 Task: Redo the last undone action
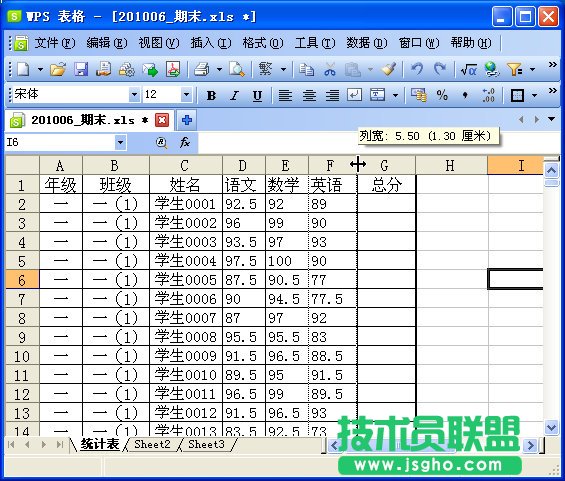click(440, 68)
